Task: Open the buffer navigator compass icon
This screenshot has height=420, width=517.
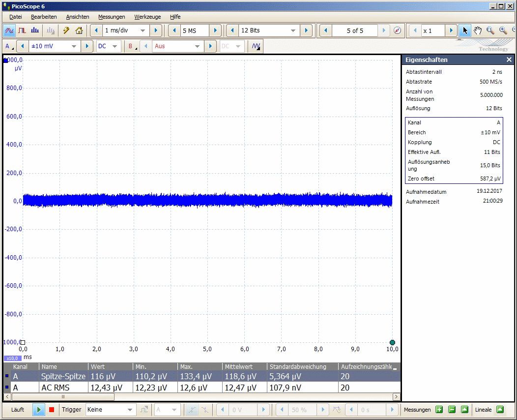Action: point(398,30)
